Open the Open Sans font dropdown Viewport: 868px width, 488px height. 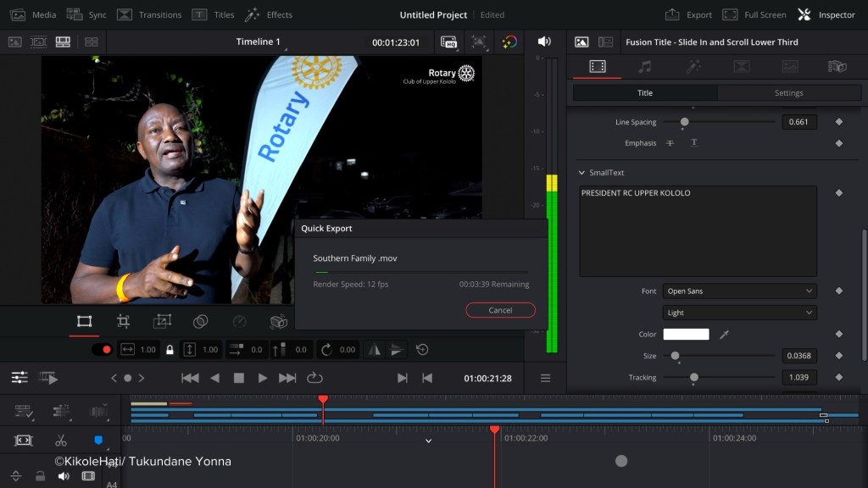coord(739,291)
